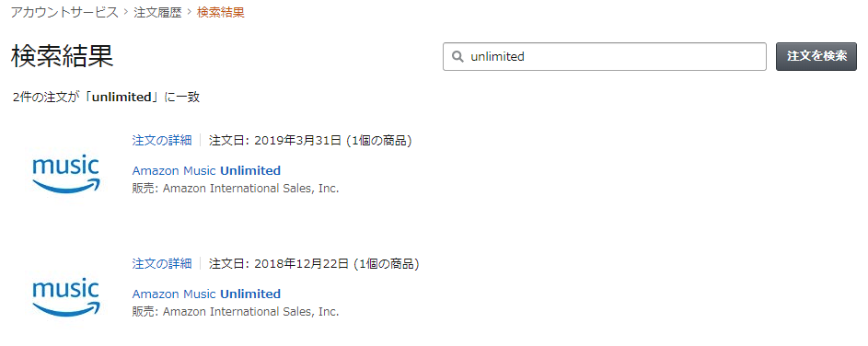Open Amazon Music Unlimited from December 2018 order
The height and width of the screenshot is (346, 868).
(x=206, y=294)
